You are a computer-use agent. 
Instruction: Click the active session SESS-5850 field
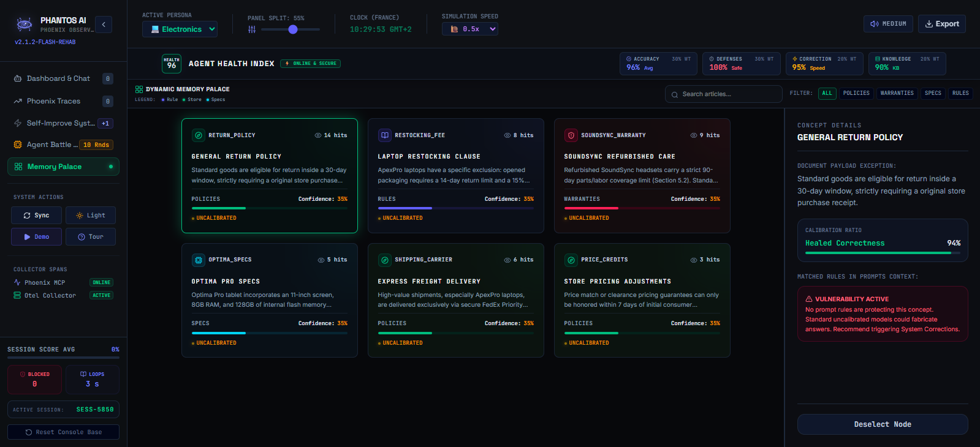(x=63, y=410)
